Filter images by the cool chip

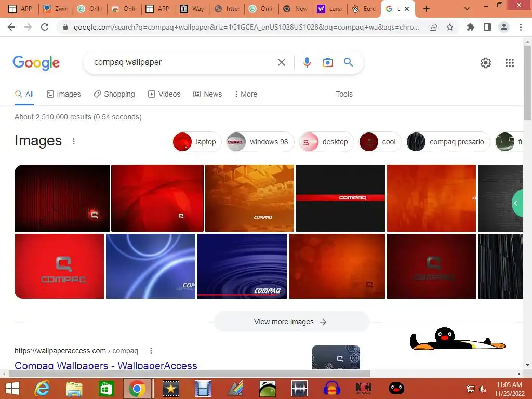380,142
